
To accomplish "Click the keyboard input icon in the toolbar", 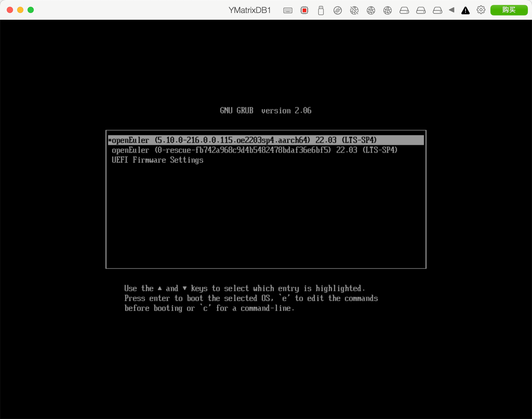I will click(288, 10).
